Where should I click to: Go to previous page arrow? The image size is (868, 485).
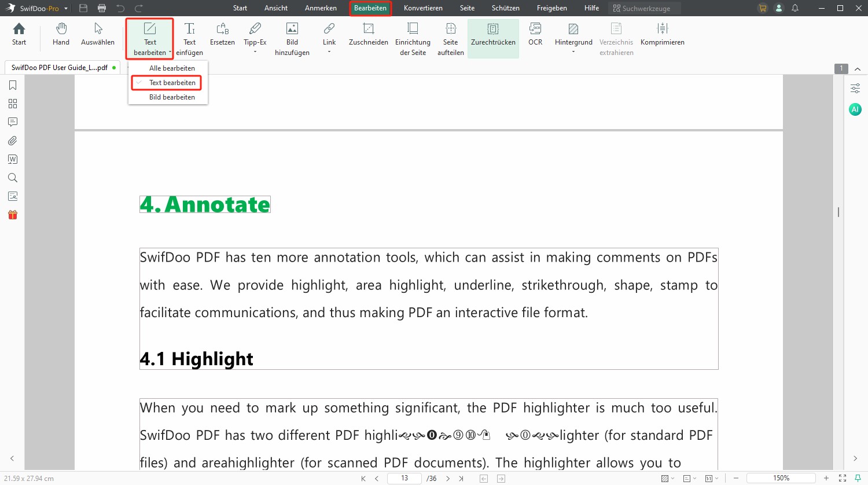click(377, 479)
